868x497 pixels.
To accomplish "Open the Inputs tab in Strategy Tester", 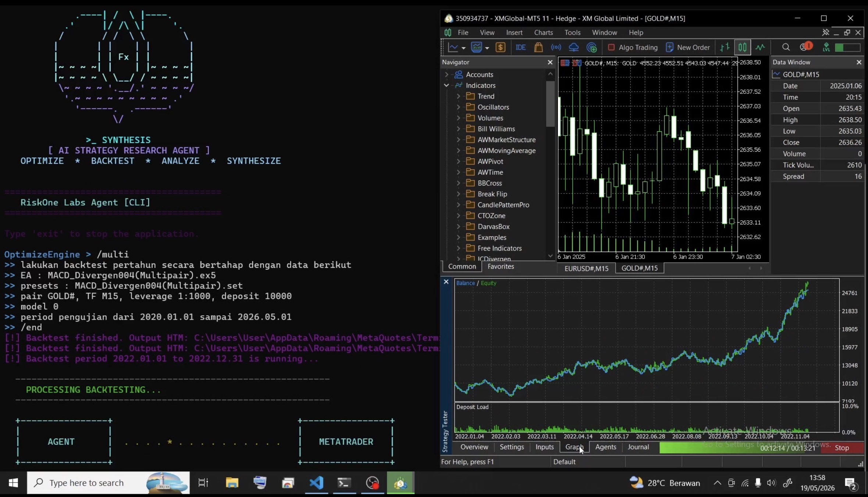I will [x=544, y=447].
